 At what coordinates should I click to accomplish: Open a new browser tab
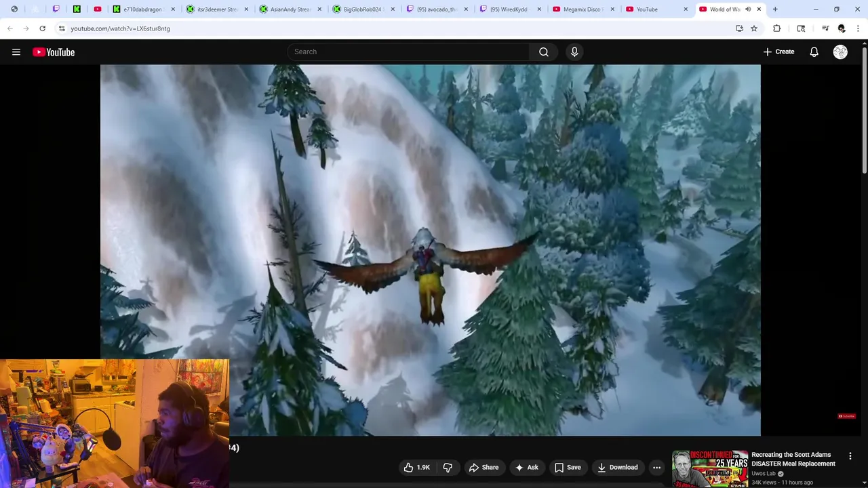click(775, 9)
